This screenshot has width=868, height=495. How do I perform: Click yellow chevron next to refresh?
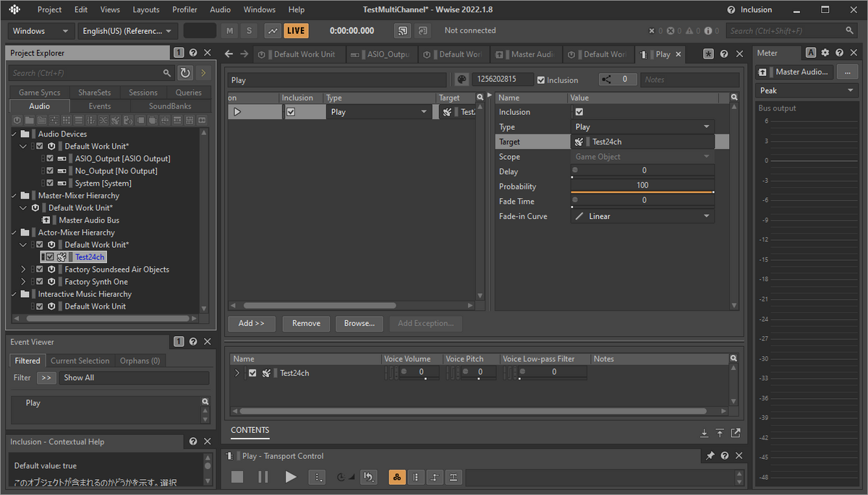pos(203,73)
